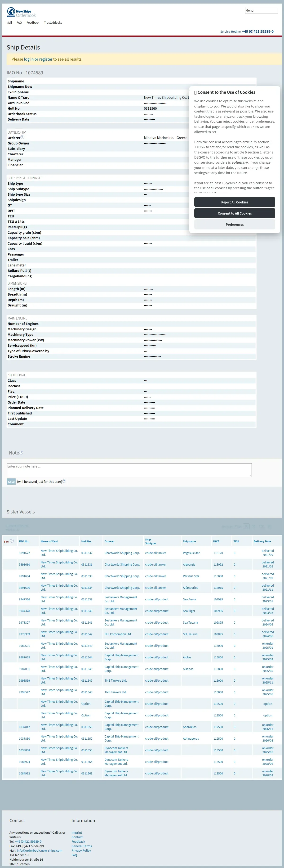Click shipname Sea Puma

tap(189, 599)
